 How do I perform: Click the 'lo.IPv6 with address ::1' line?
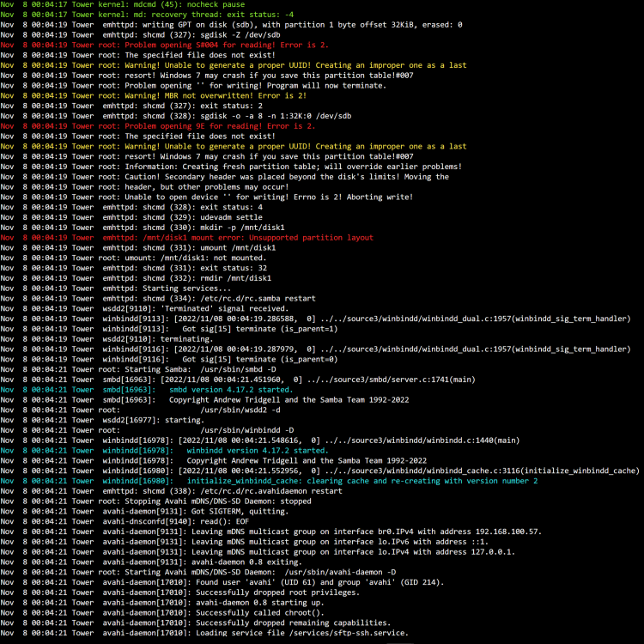(x=245, y=542)
